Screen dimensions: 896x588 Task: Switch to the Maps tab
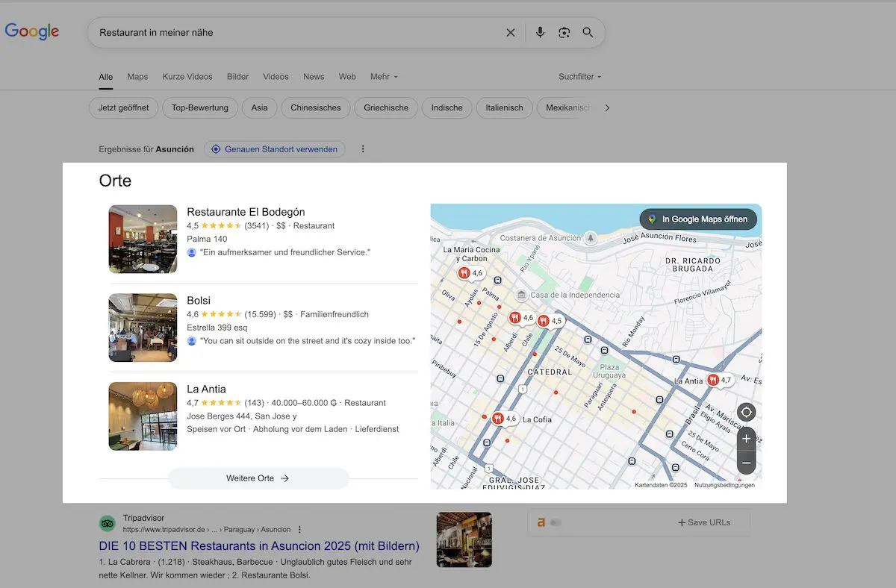click(x=137, y=77)
